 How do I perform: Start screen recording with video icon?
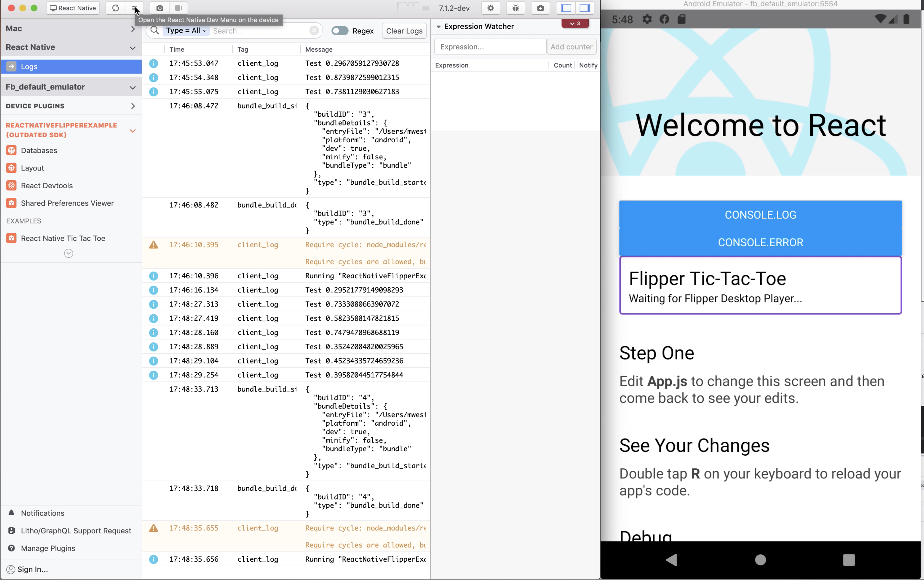coord(178,8)
